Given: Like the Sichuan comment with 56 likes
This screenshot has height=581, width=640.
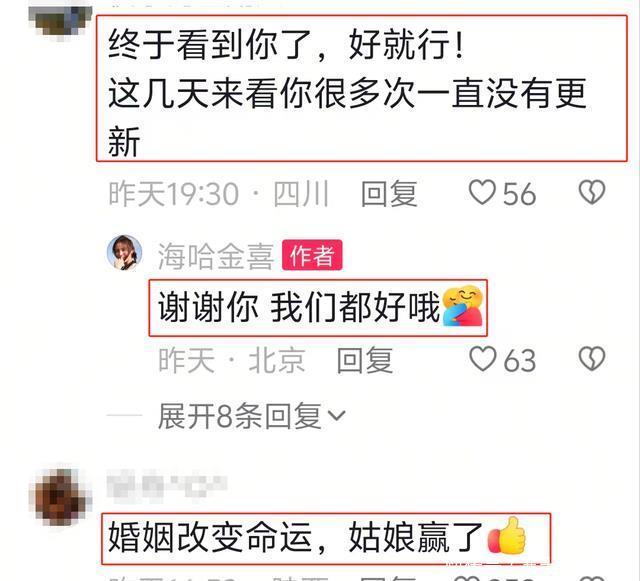Looking at the screenshot, I should click(482, 193).
